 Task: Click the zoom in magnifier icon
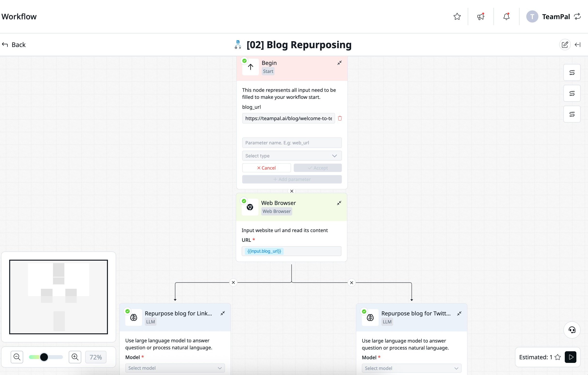pyautogui.click(x=75, y=357)
